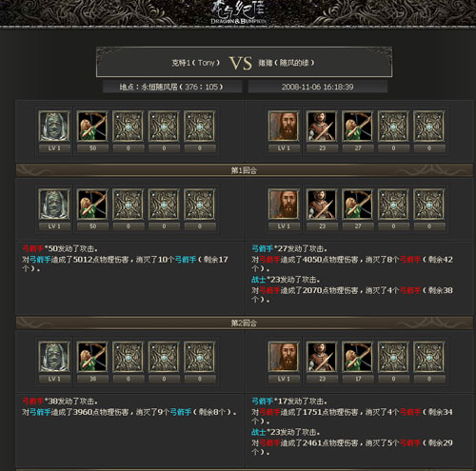
Task: Click red 弓箭手 attacker name in round 2 log
Action: pos(32,402)
